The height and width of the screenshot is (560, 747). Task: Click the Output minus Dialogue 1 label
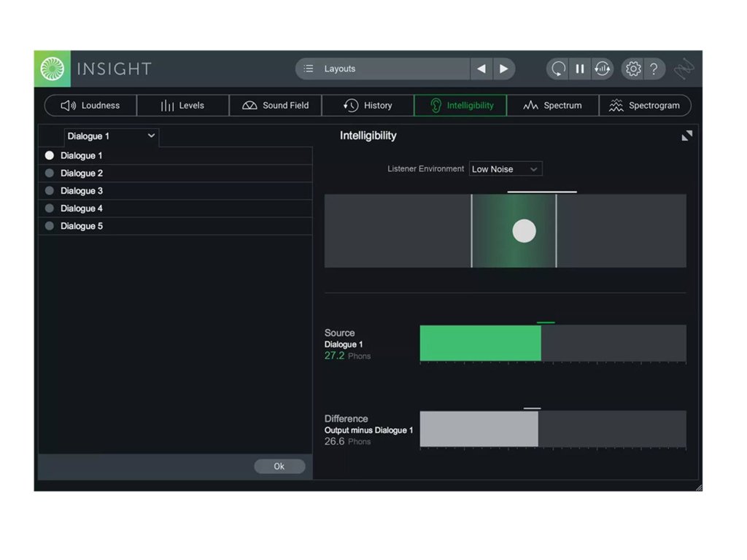point(368,430)
